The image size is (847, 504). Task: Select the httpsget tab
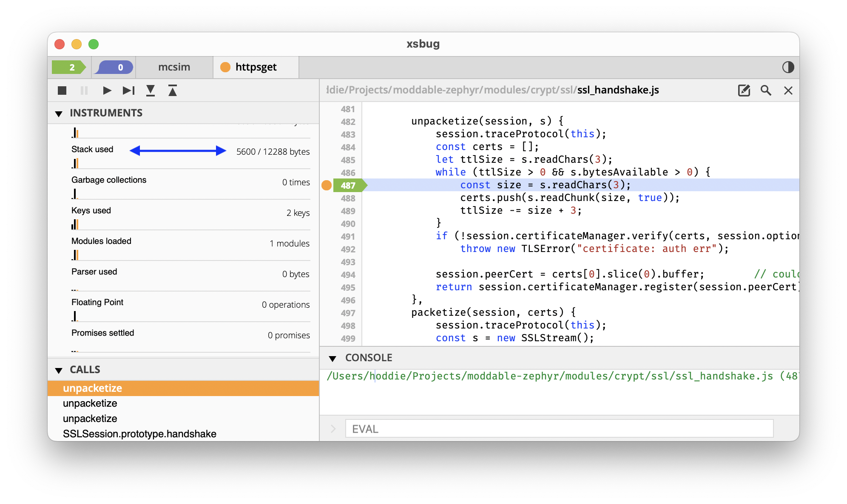click(256, 67)
